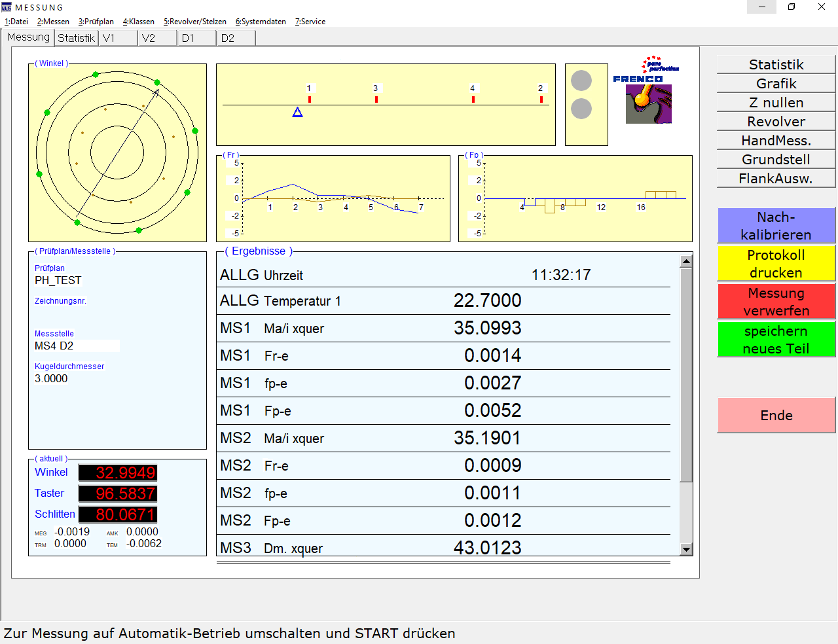Click the upper gray status indicator light
838x644 pixels.
point(581,81)
